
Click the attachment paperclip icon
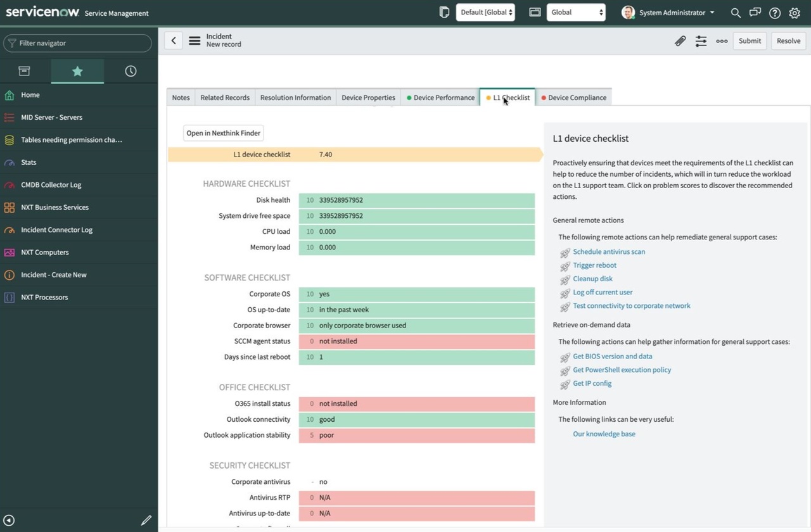coord(680,41)
